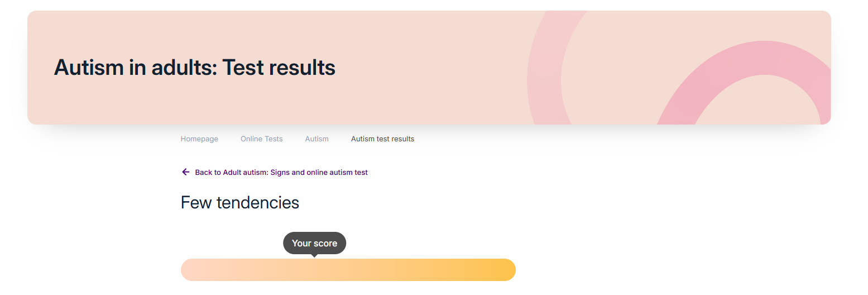This screenshot has width=868, height=295.
Task: Click the pale peach left end of score bar
Action: pos(193,270)
